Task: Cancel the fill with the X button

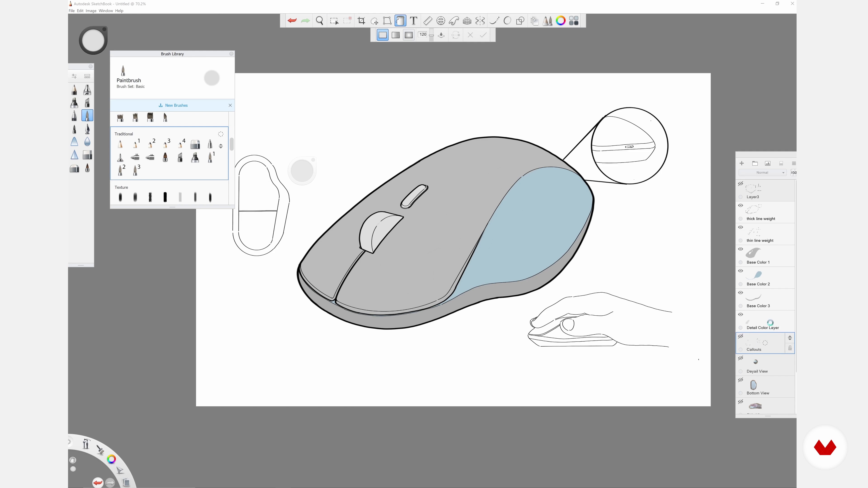Action: [x=470, y=35]
